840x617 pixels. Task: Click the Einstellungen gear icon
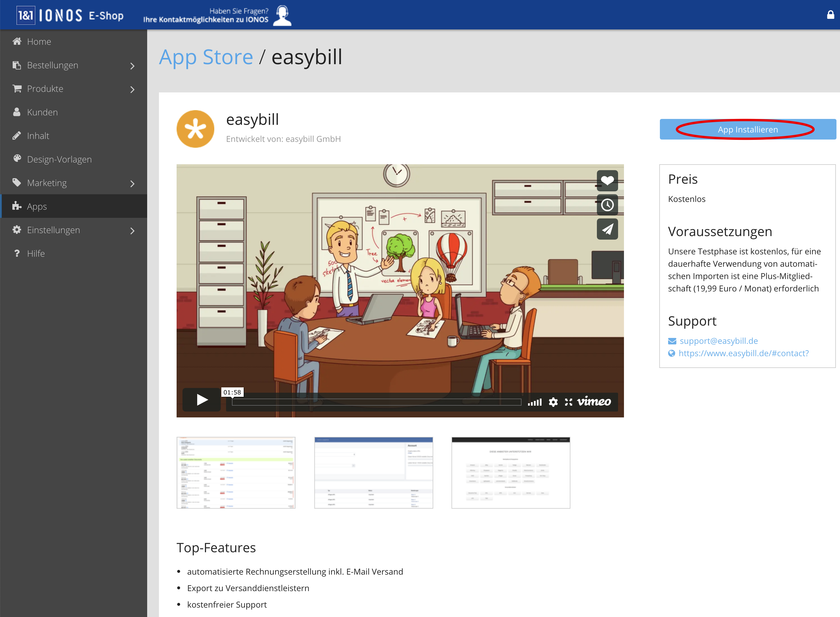click(17, 230)
